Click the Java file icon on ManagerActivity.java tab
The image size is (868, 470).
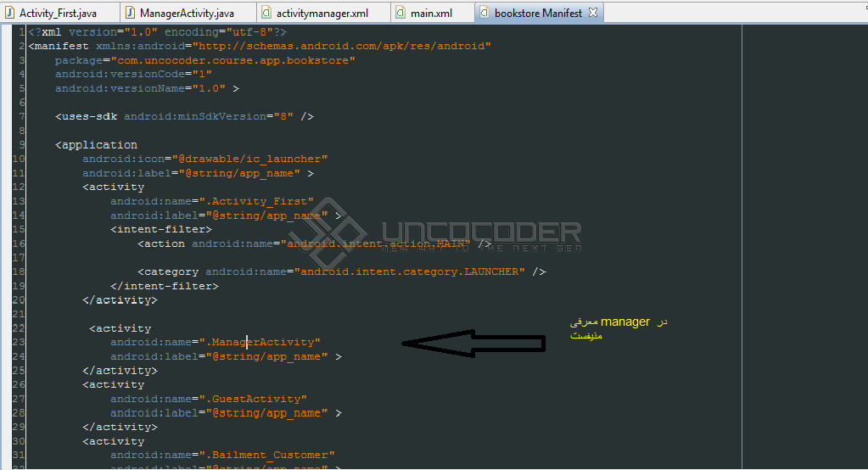click(x=130, y=12)
